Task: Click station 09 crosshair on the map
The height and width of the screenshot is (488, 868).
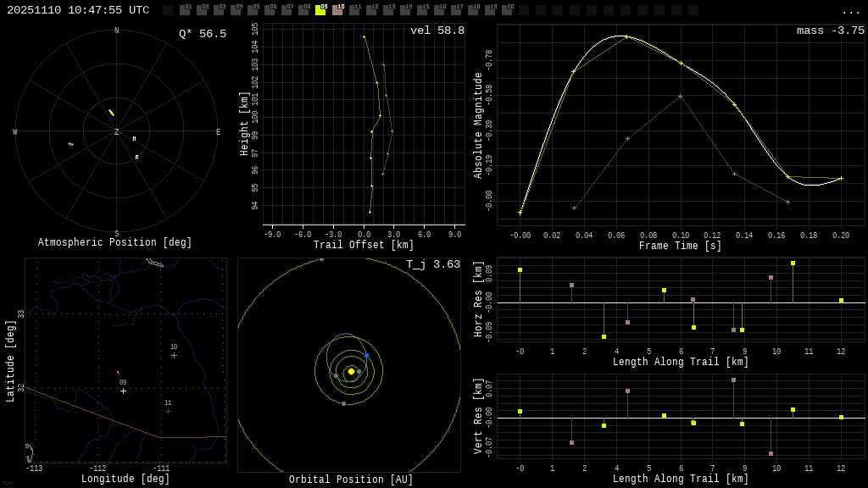Action: (x=123, y=391)
